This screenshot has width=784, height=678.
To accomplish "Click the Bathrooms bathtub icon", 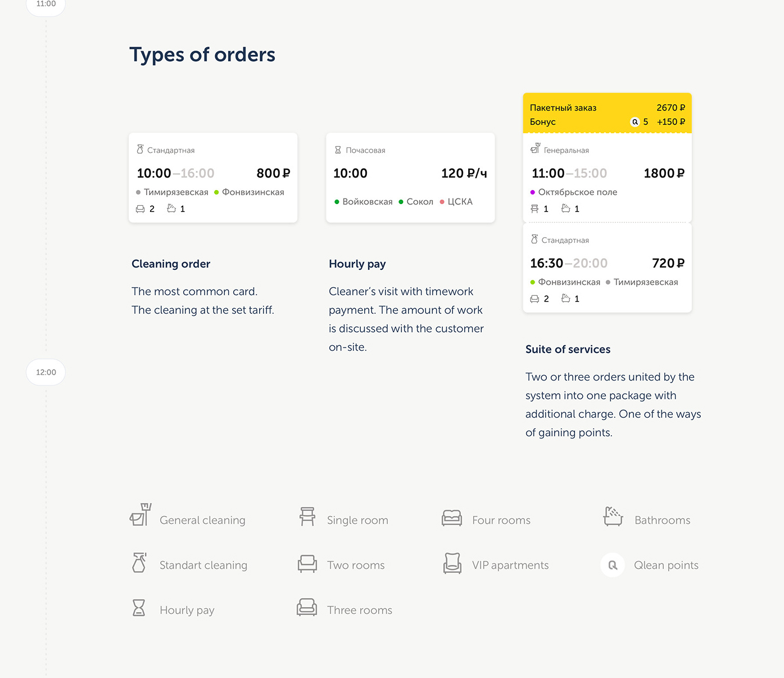I will pos(613,516).
